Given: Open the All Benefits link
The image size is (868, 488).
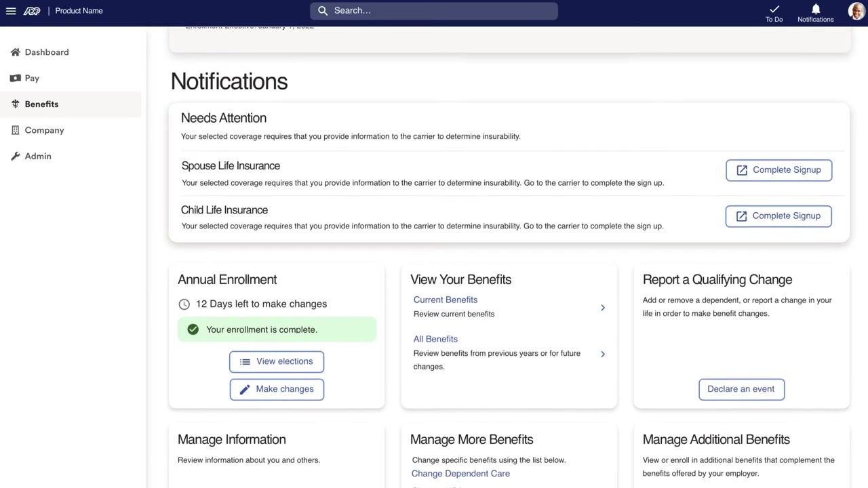Looking at the screenshot, I should pyautogui.click(x=435, y=339).
